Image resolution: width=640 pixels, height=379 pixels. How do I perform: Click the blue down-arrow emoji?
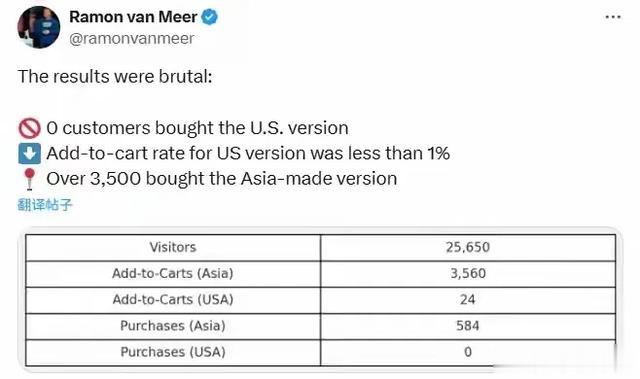pyautogui.click(x=29, y=154)
